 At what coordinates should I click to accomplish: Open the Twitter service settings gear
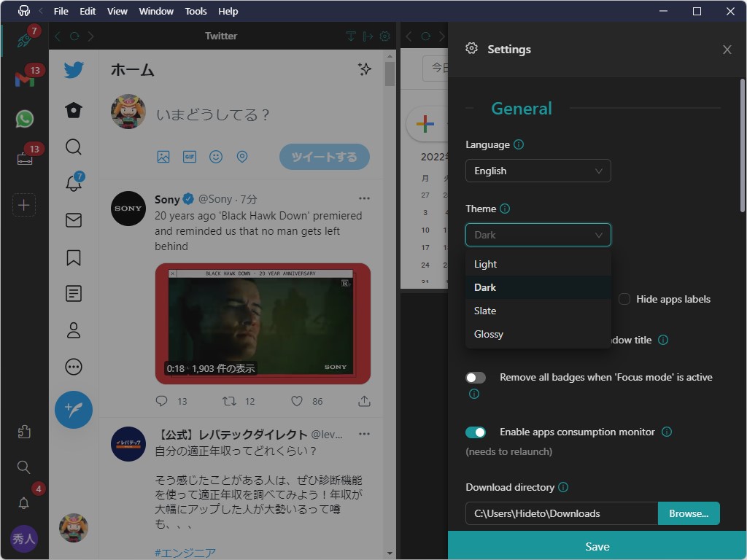(x=384, y=36)
